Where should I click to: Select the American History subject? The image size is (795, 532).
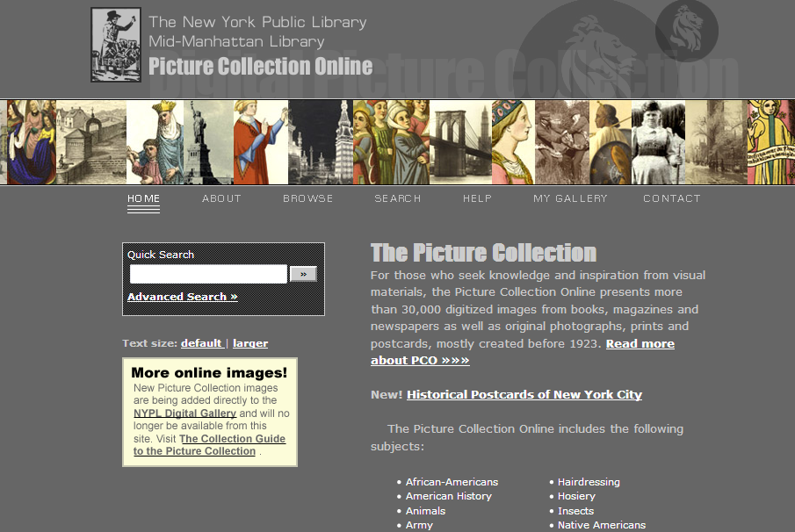pyautogui.click(x=449, y=496)
